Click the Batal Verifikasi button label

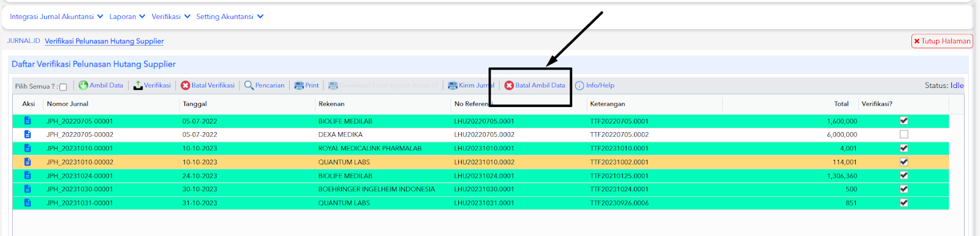213,86
